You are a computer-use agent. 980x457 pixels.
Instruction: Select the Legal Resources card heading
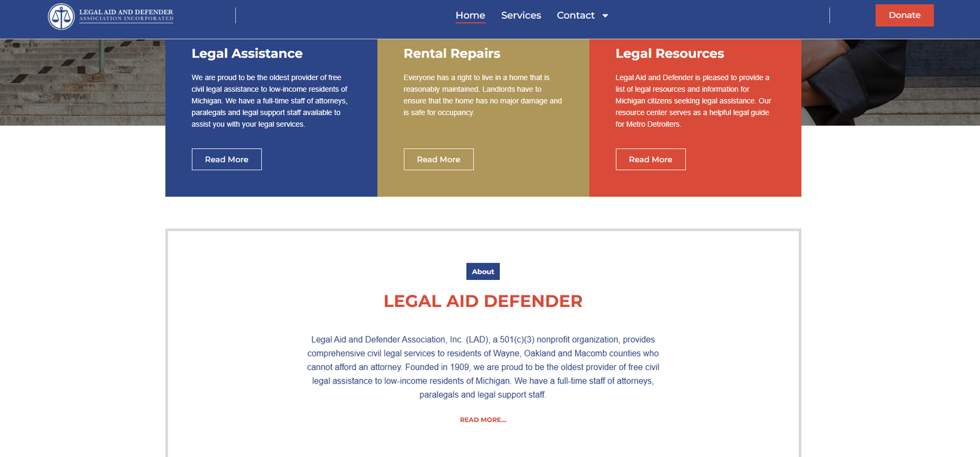669,54
